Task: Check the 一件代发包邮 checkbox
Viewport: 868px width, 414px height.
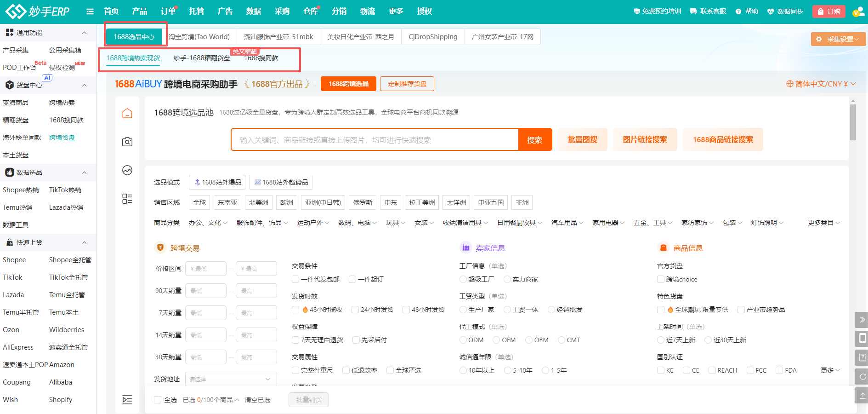Action: [295, 279]
